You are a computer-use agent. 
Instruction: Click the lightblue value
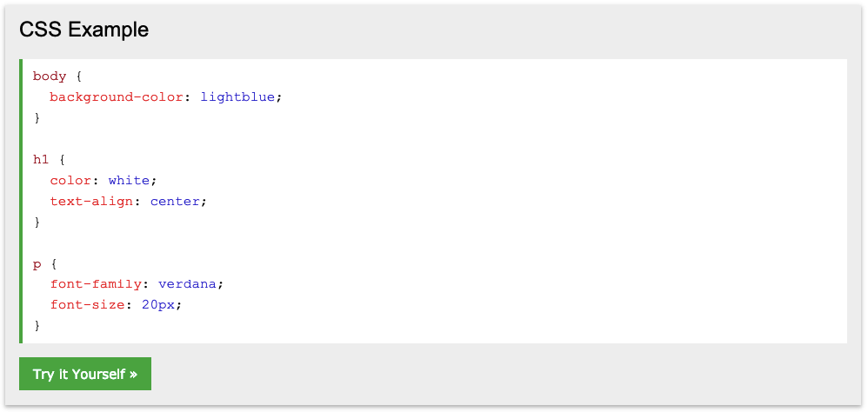pos(237,97)
